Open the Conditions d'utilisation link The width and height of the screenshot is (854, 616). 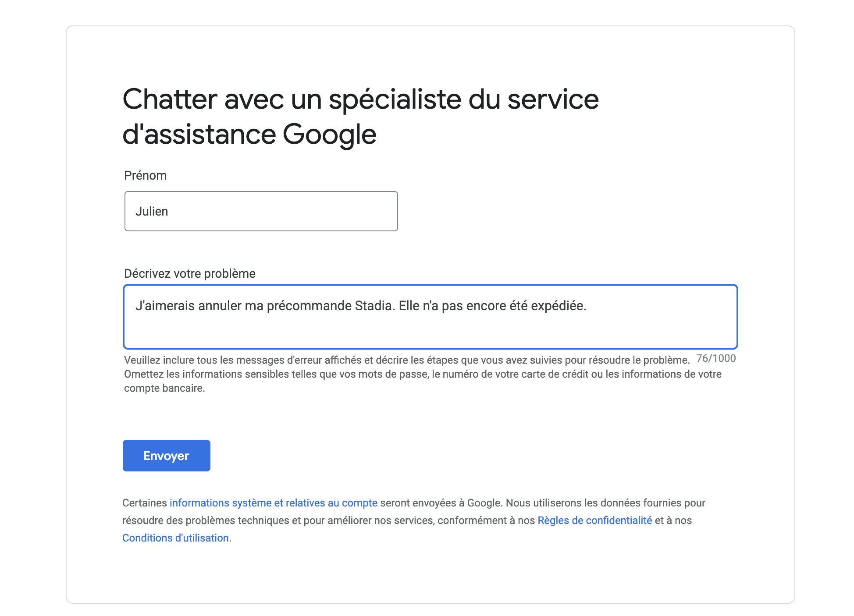pyautogui.click(x=175, y=538)
